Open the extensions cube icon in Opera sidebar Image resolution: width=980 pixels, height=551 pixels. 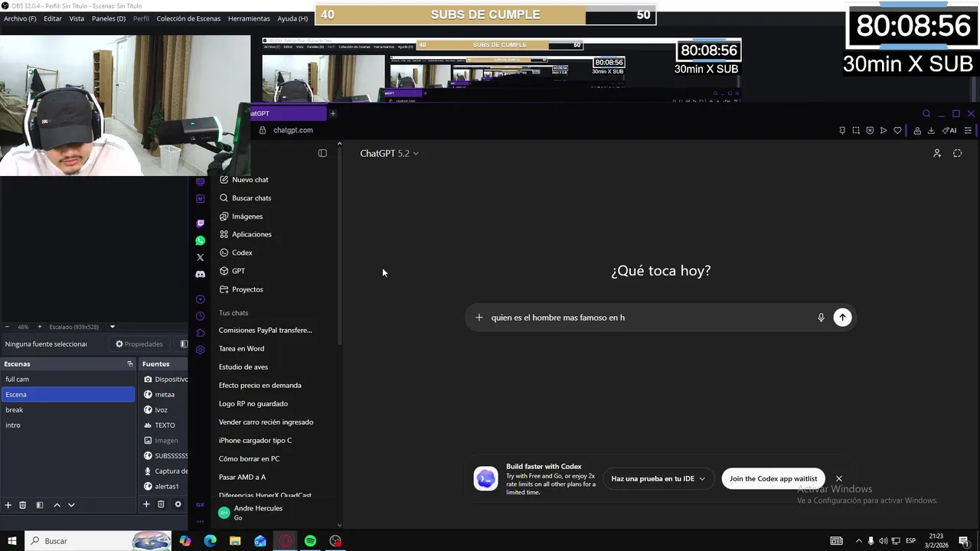[201, 333]
